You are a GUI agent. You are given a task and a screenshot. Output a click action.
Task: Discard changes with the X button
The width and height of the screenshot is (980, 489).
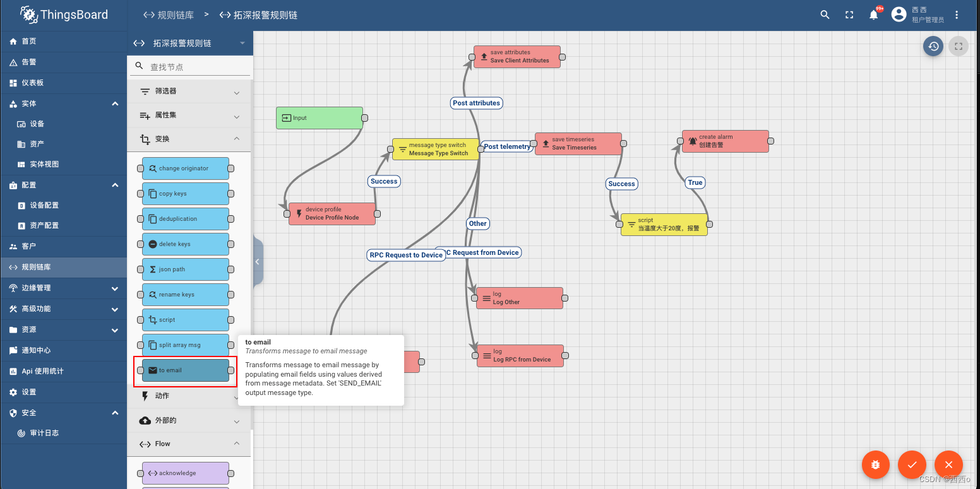pos(948,465)
